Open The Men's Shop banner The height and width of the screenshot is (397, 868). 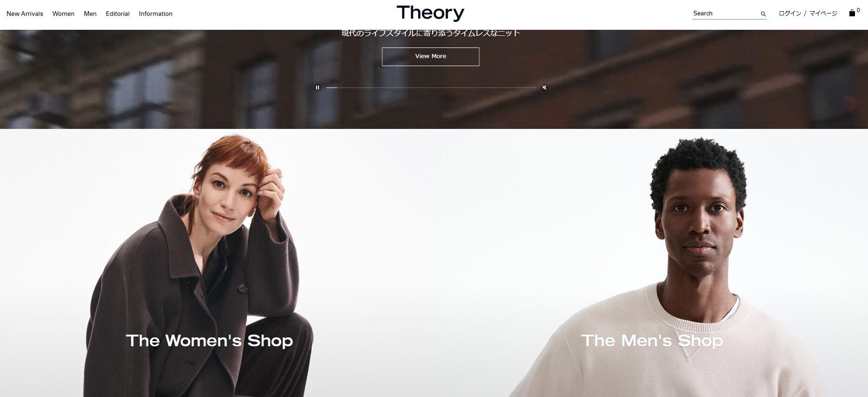point(652,340)
